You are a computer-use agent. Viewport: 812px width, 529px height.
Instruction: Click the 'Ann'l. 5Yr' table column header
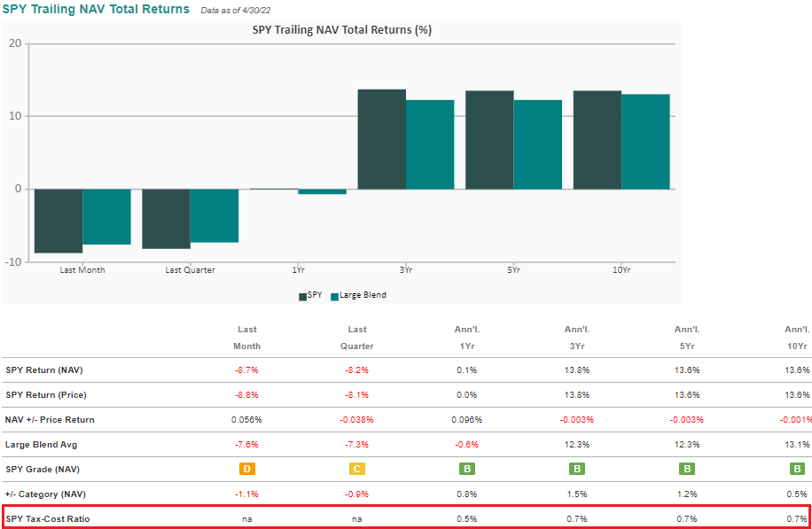click(687, 338)
